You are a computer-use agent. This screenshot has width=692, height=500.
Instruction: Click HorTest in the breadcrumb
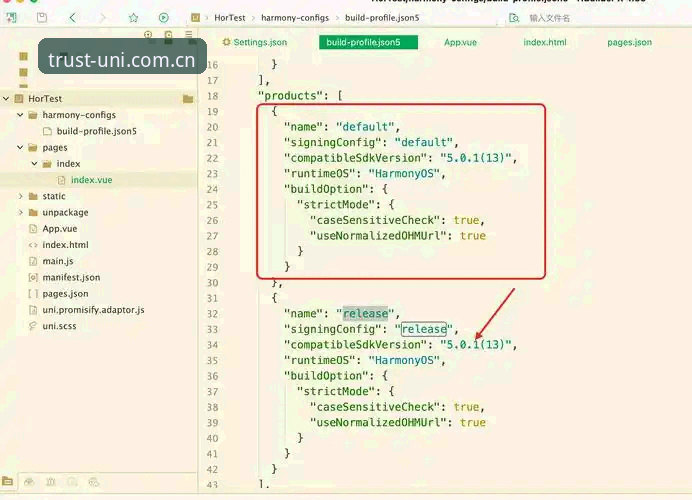point(229,18)
